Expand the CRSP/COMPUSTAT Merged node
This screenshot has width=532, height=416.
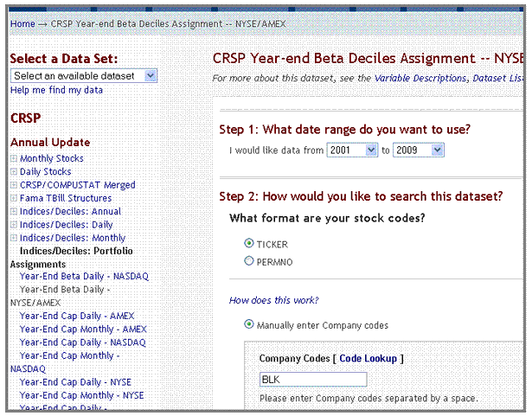[14, 185]
